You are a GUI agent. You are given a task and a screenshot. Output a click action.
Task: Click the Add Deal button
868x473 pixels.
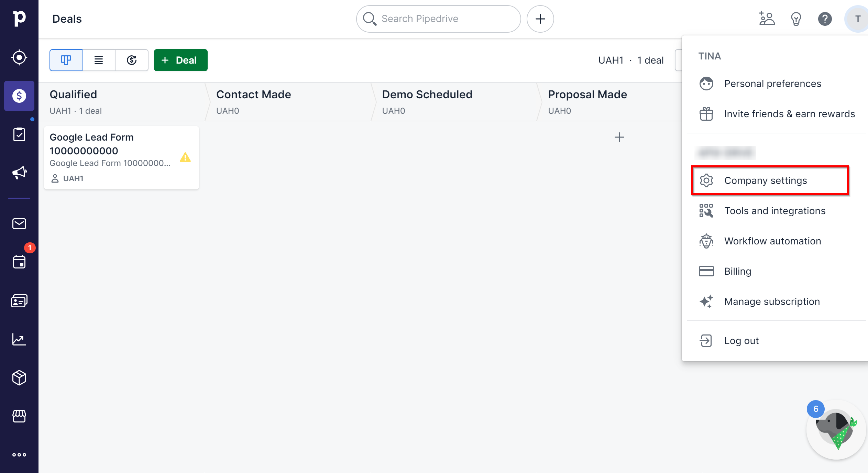[x=179, y=60]
